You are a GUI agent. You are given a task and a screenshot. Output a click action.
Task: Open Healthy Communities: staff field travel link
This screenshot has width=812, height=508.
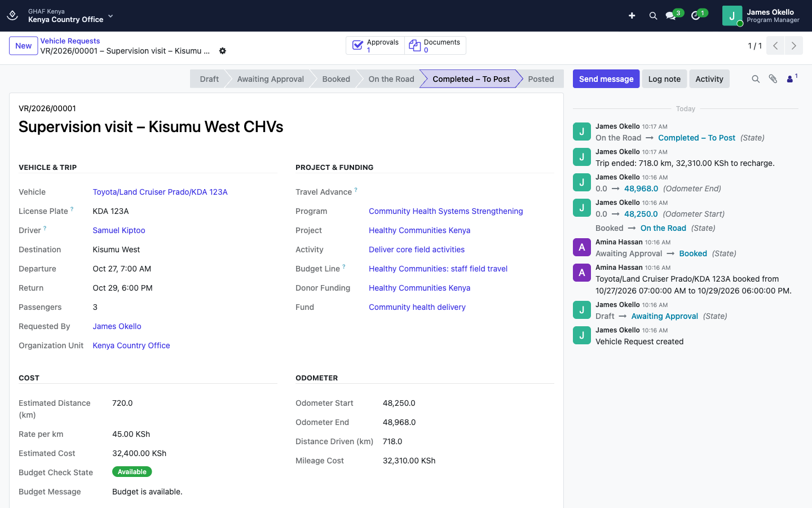pos(438,269)
